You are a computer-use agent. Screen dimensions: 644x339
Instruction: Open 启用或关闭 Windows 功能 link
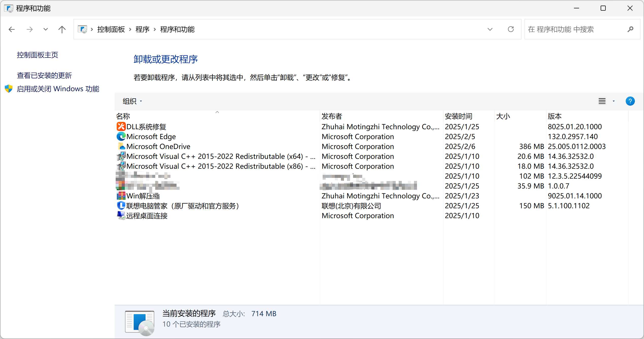pos(58,89)
